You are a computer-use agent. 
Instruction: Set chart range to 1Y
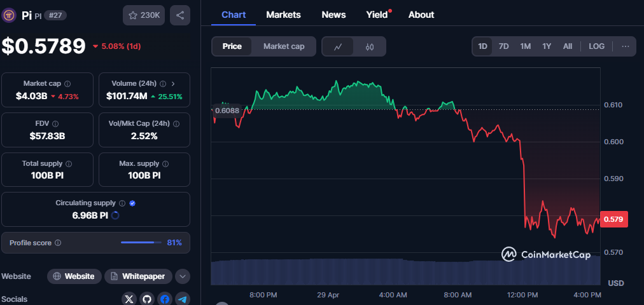click(547, 46)
